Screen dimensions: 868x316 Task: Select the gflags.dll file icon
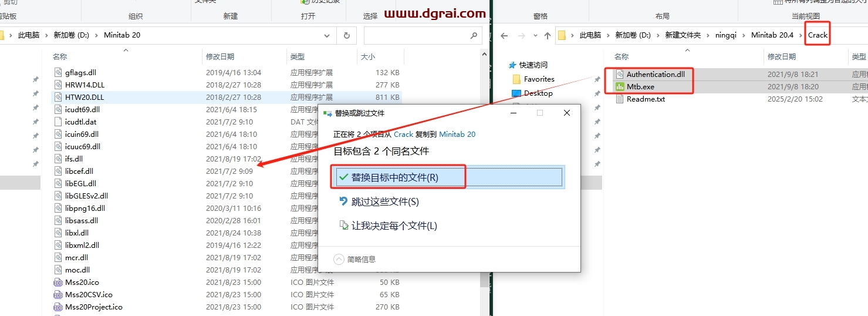(x=58, y=72)
